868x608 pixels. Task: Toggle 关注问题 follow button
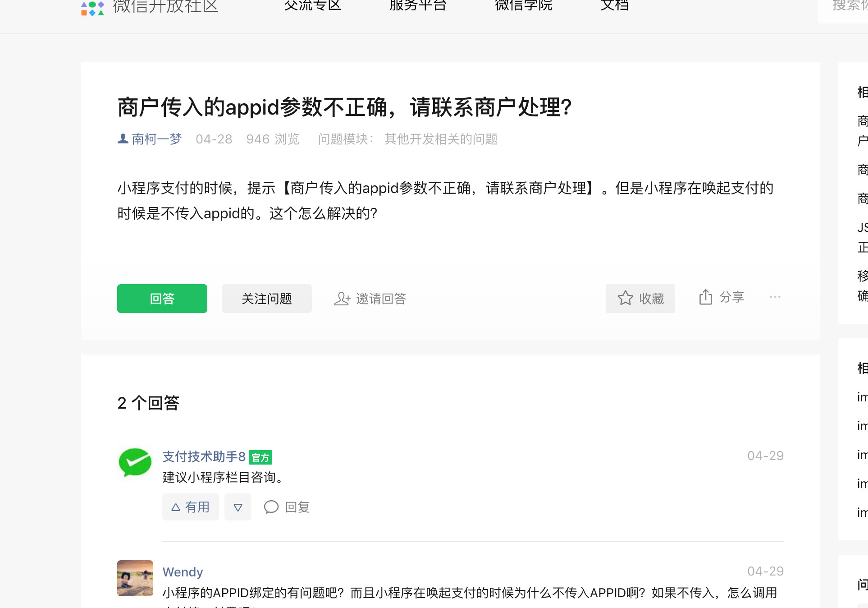pyautogui.click(x=266, y=299)
